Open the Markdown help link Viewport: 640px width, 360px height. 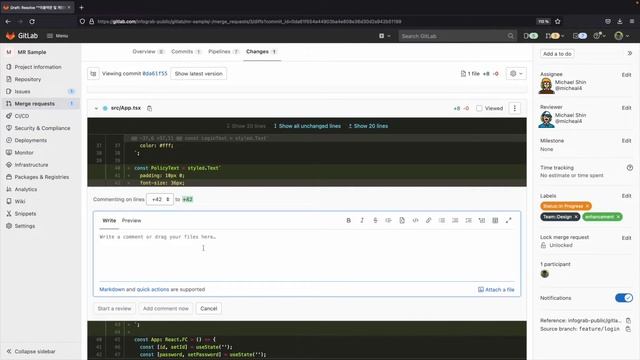(x=112, y=289)
